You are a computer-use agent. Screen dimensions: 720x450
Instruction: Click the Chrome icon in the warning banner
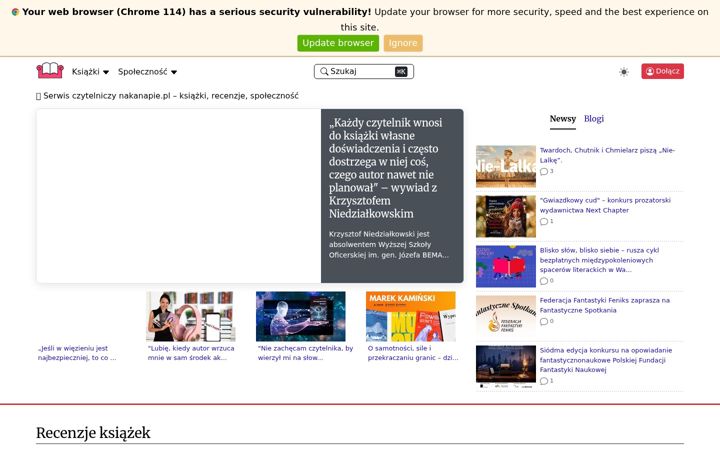point(15,12)
